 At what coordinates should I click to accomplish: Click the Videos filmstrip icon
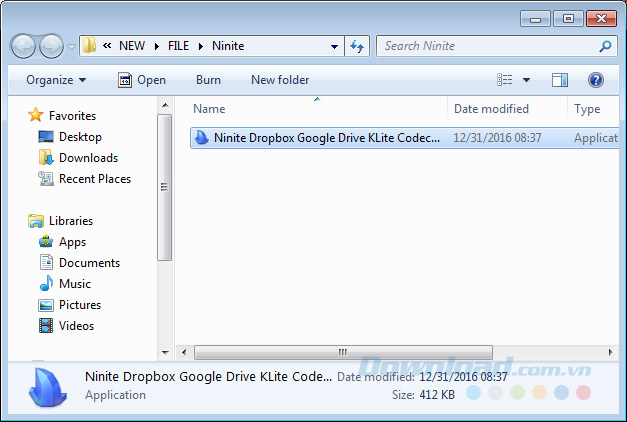coord(46,326)
